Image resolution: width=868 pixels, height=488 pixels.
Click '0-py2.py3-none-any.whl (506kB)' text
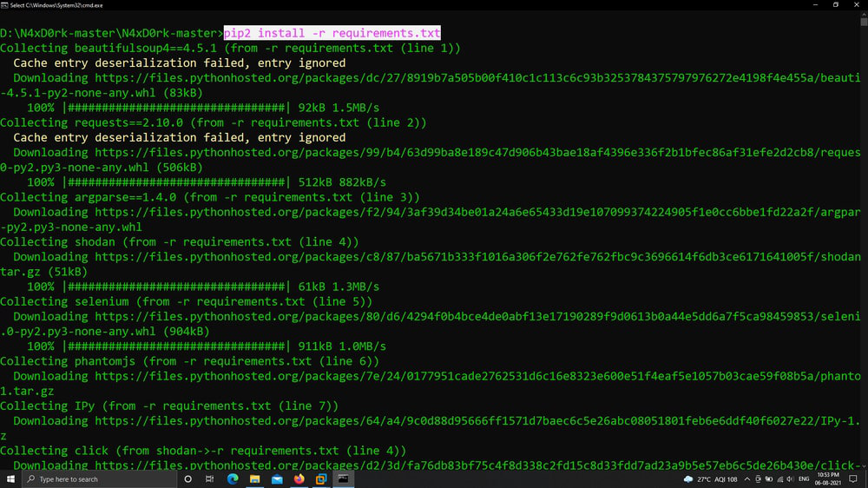click(x=102, y=168)
